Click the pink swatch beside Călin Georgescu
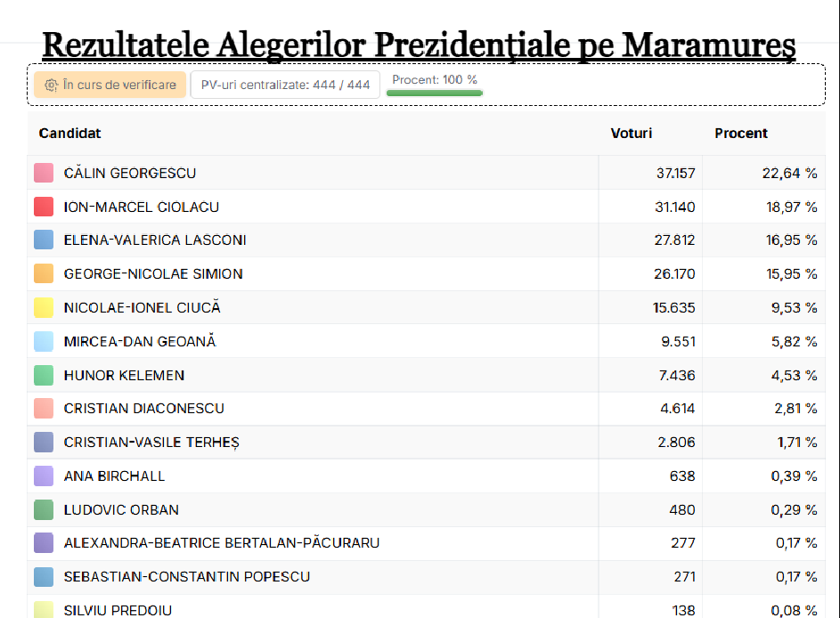 [44, 173]
